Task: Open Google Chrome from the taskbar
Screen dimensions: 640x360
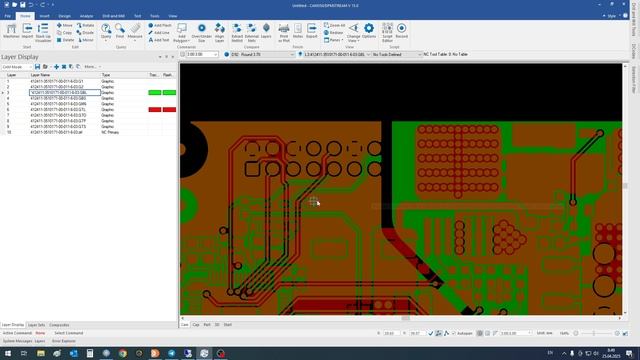Action: tap(122, 353)
